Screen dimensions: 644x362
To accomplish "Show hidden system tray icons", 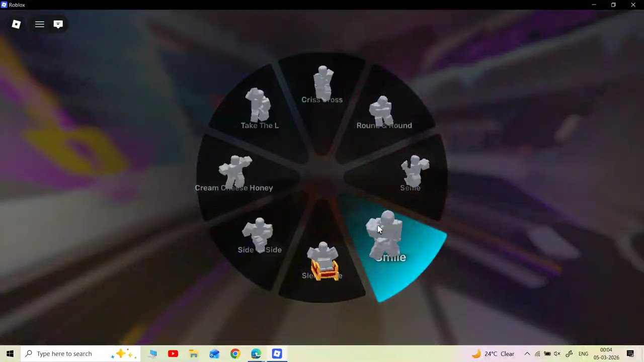I will tap(527, 353).
